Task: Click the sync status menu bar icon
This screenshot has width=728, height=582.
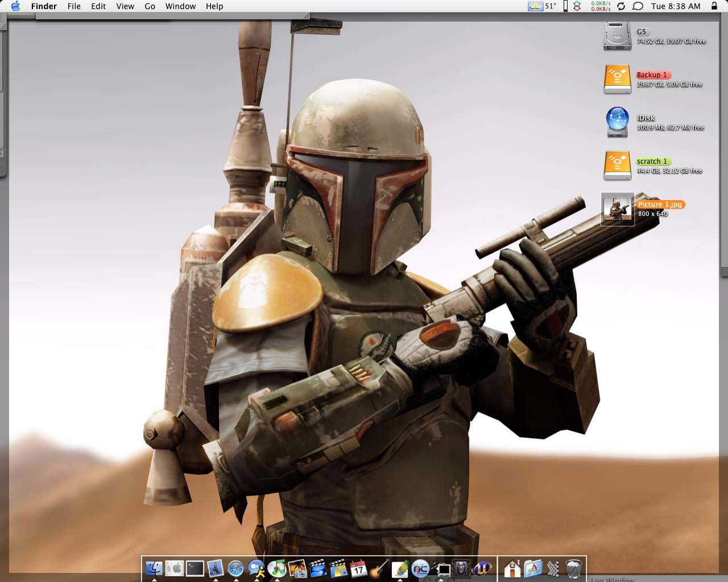Action: point(621,6)
